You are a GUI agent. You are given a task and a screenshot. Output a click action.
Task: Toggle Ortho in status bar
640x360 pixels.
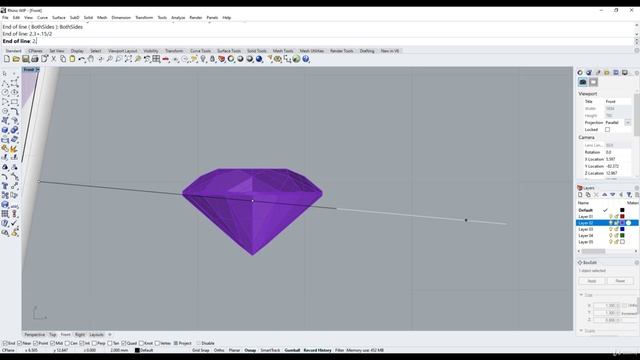[x=219, y=350]
